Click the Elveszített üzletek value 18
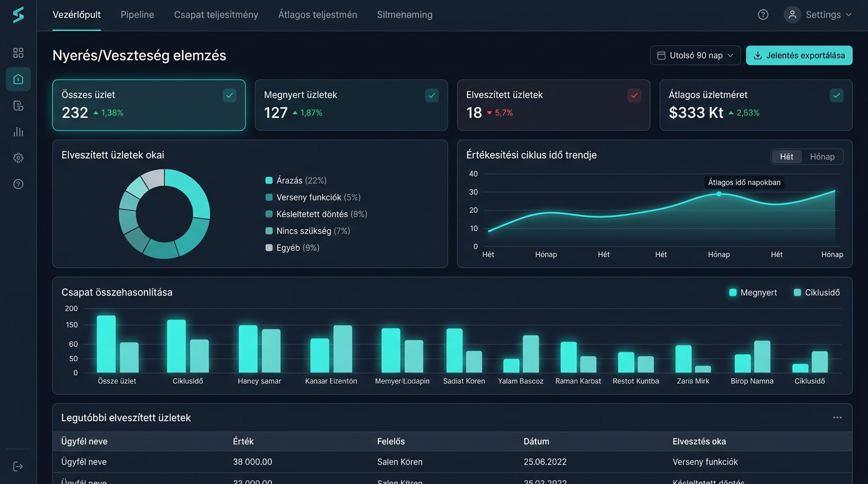This screenshot has width=868, height=484. click(x=474, y=113)
